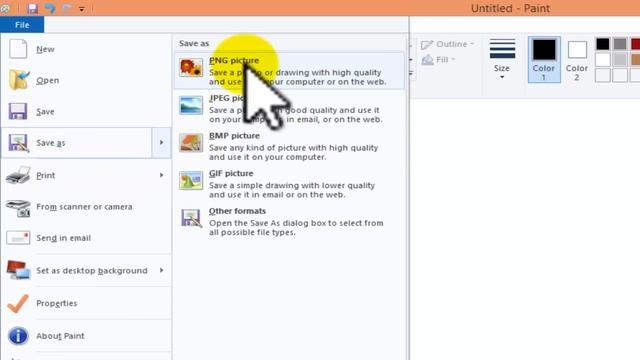Choose Send in email
The image size is (640, 360).
[86, 238]
